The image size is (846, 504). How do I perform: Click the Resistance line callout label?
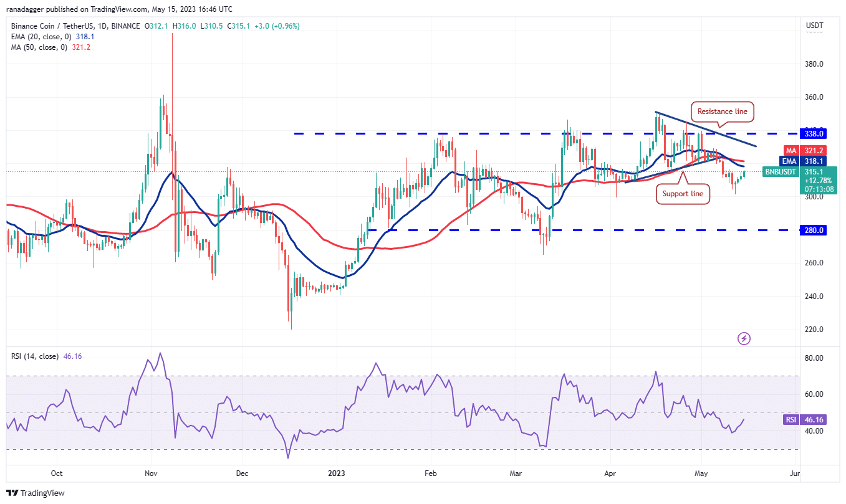tap(724, 112)
